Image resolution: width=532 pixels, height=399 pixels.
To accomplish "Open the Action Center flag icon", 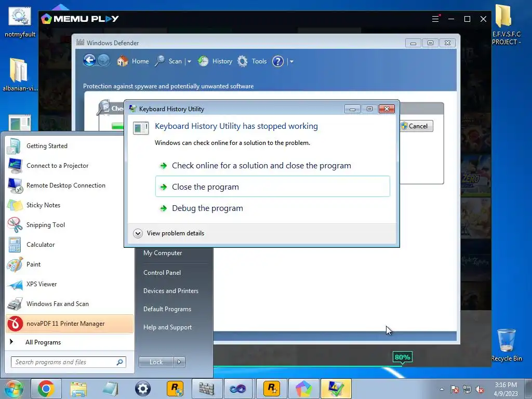I will 454,390.
